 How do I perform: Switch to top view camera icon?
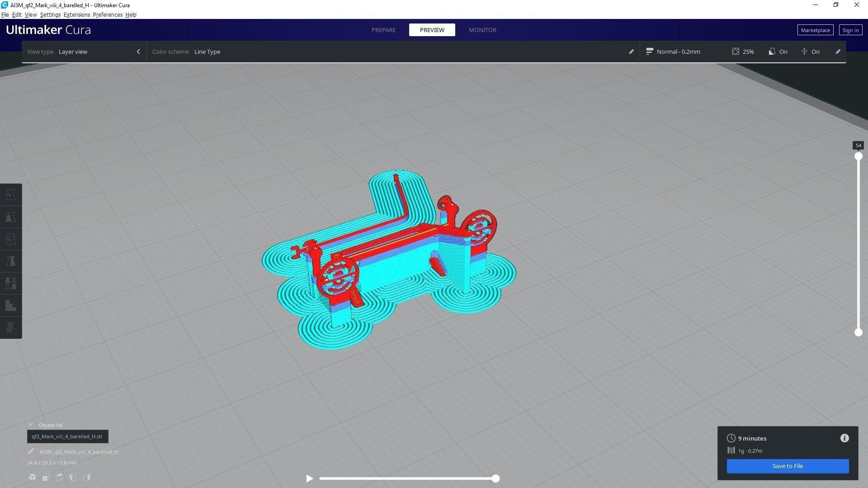click(60, 477)
